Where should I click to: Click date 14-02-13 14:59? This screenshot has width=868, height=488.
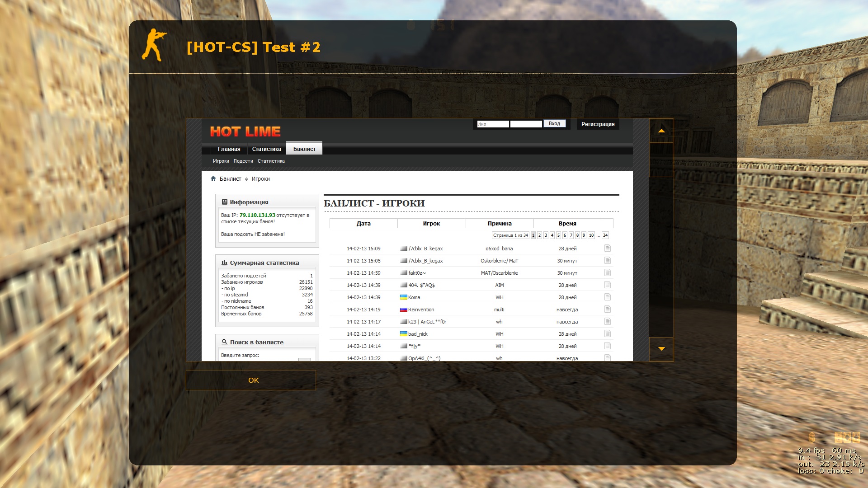(x=363, y=273)
